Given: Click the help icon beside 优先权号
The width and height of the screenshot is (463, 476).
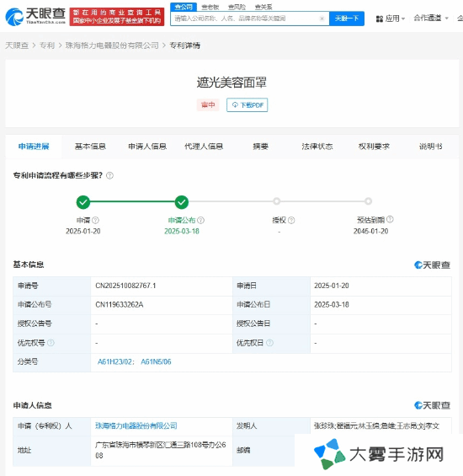Looking at the screenshot, I should click(51, 343).
